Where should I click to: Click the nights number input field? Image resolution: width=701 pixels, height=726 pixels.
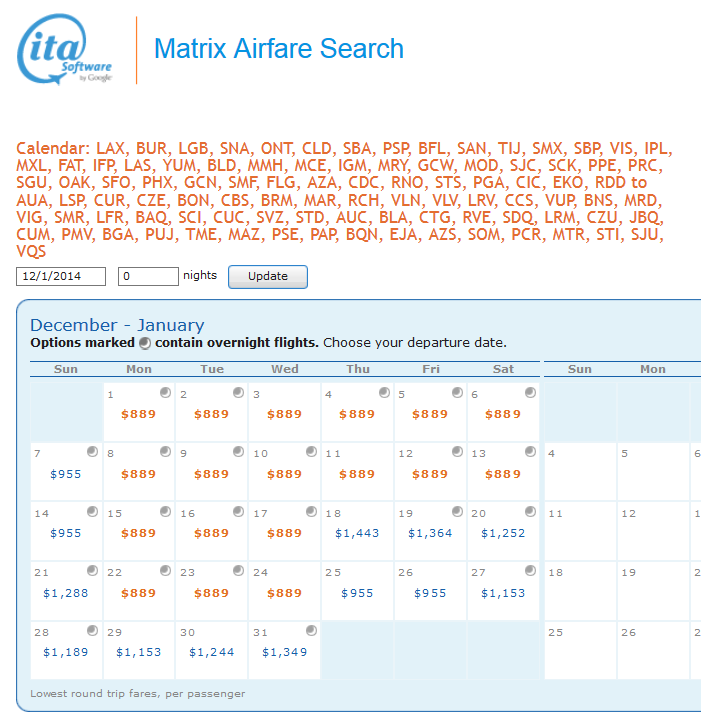(148, 276)
